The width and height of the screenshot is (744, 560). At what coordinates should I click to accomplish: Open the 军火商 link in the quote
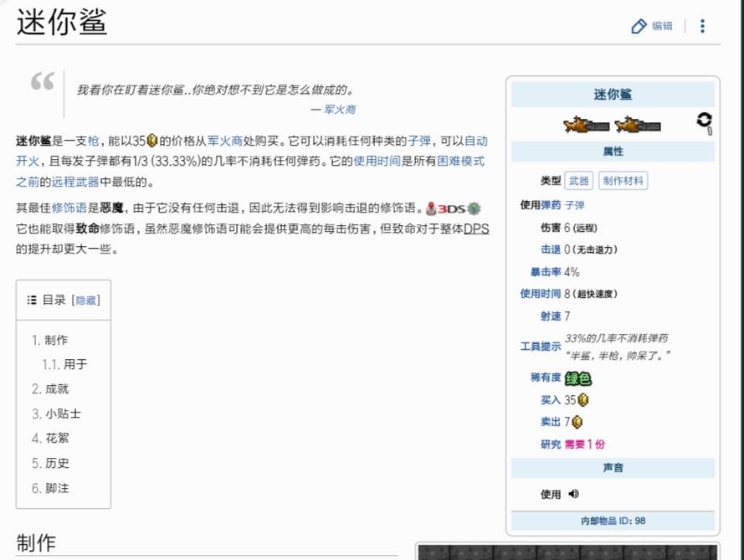[x=340, y=110]
